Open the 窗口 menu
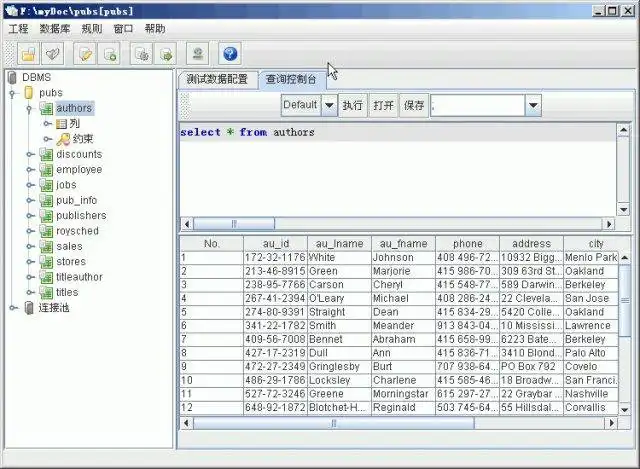 click(123, 29)
